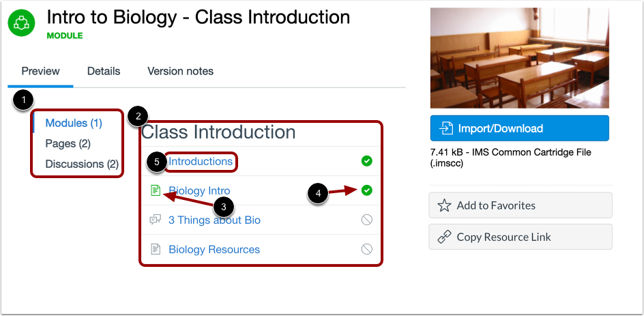Toggle the published checkmark for Introductions
The width and height of the screenshot is (644, 316).
coord(366,162)
